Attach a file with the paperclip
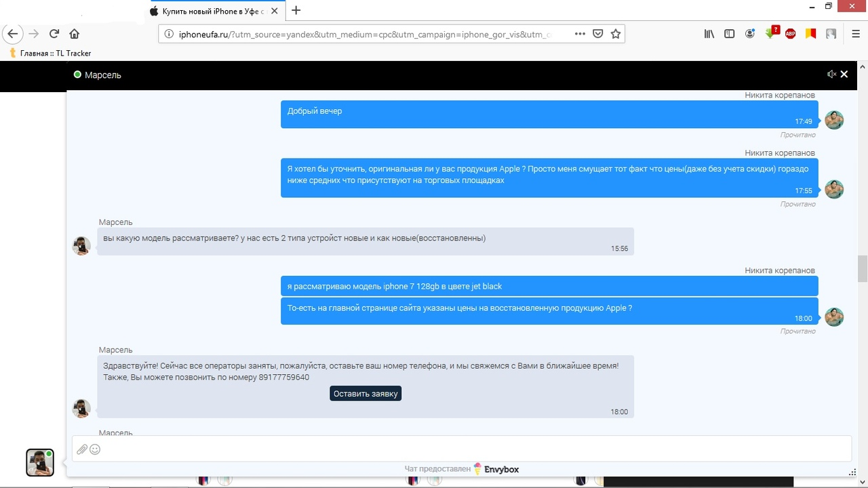868x488 pixels. 82,449
